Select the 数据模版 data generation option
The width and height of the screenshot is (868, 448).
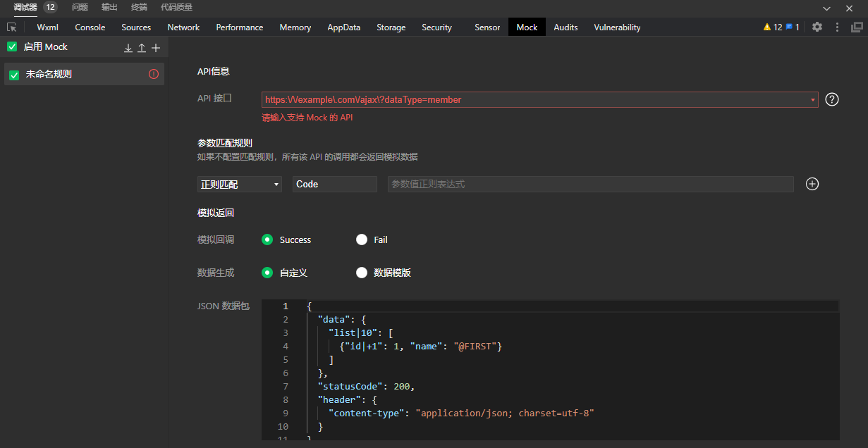(362, 273)
